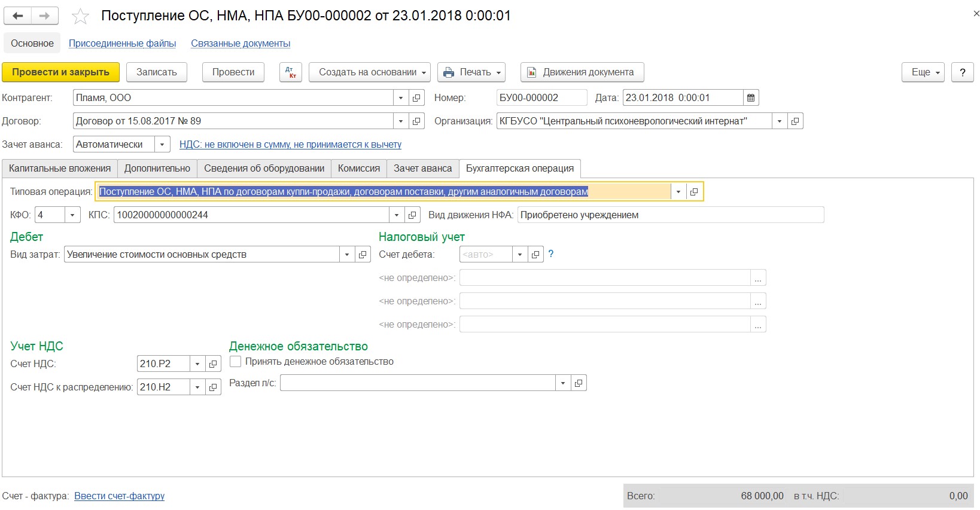Viewport: 980px width, 510px height.
Task: Expand the Организация dropdown
Action: coord(779,121)
